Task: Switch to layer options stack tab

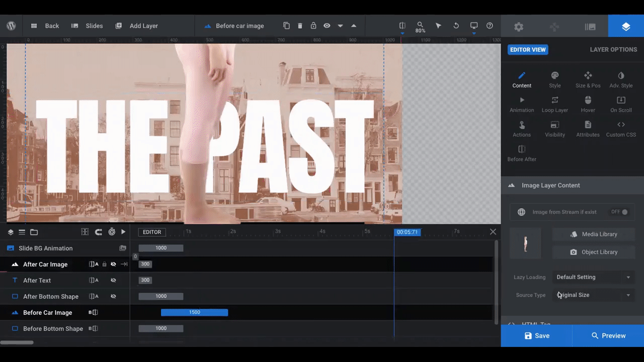Action: [626, 27]
